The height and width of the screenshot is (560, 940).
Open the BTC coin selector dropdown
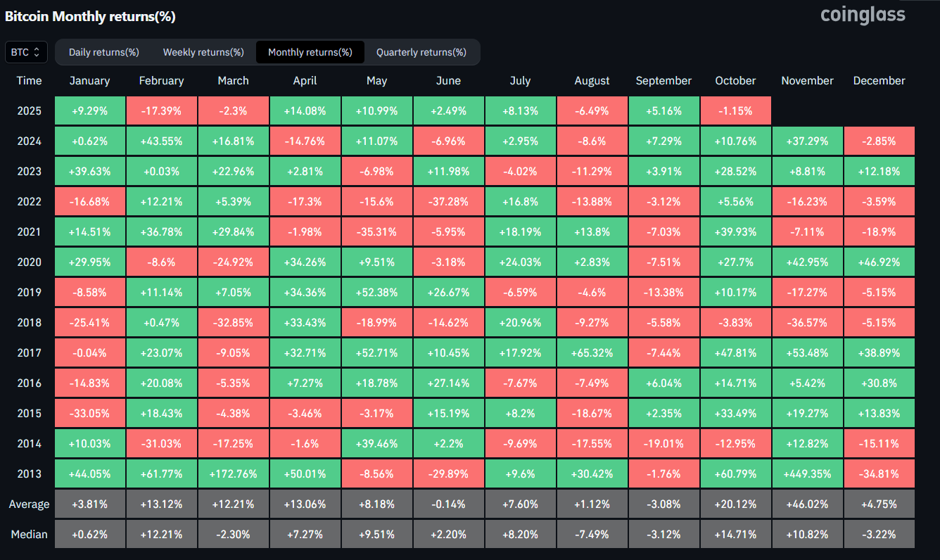[x=27, y=52]
